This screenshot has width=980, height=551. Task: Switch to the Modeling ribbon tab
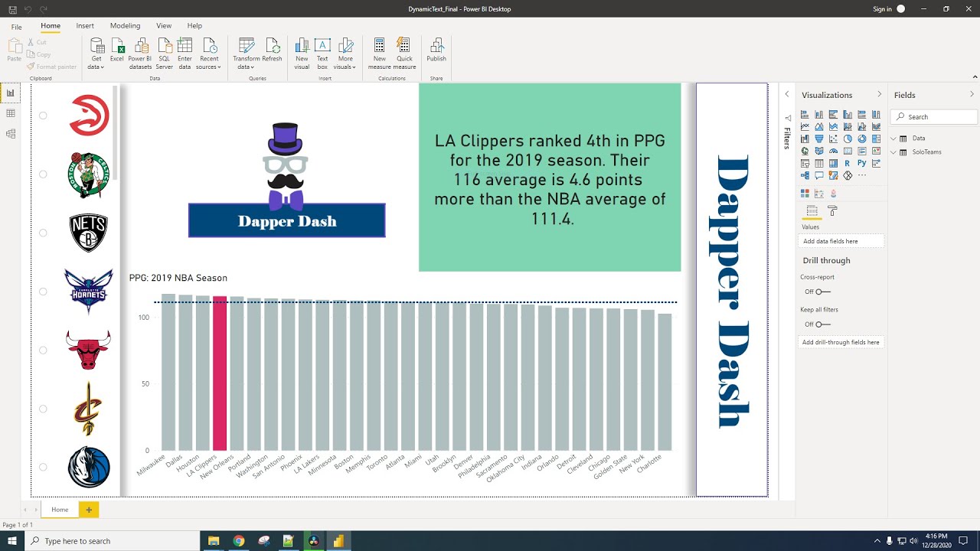coord(125,26)
